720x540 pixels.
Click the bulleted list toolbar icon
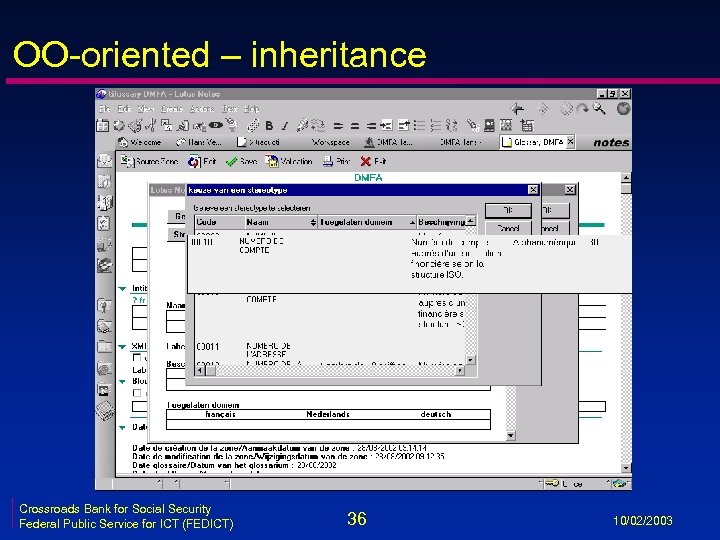pos(419,125)
